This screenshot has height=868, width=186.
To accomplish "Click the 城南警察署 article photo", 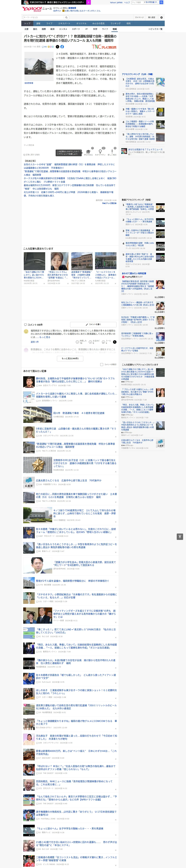I will tap(39, 66).
